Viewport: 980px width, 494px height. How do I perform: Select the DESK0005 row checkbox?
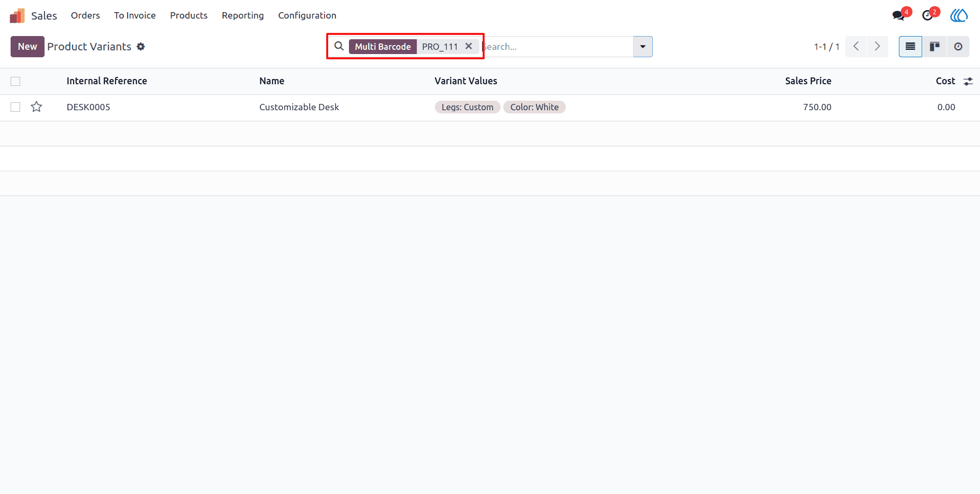coord(15,107)
